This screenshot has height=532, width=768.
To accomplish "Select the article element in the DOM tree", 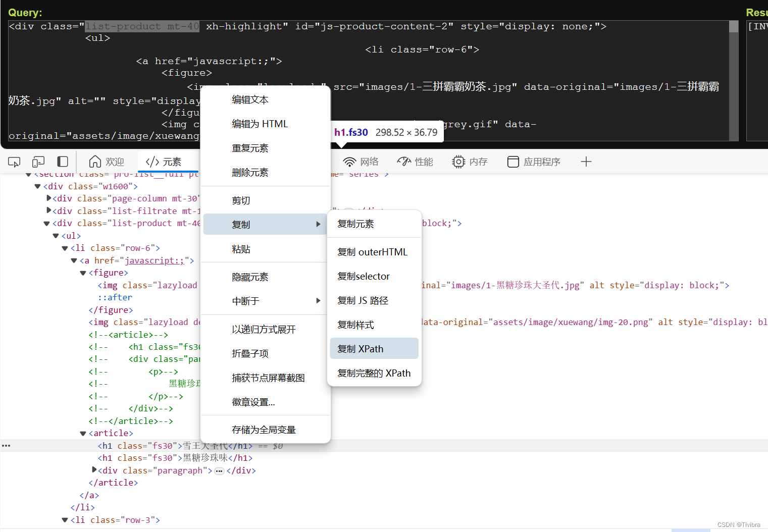I will click(111, 433).
